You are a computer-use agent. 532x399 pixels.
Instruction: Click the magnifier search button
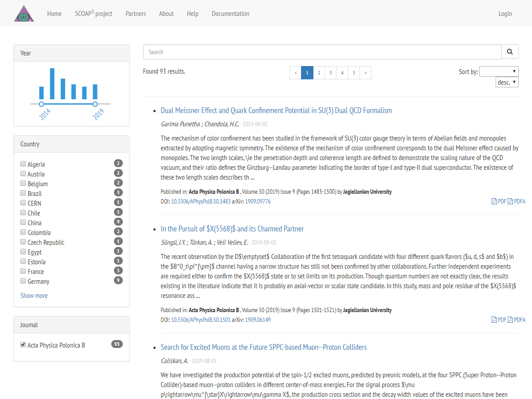point(510,52)
